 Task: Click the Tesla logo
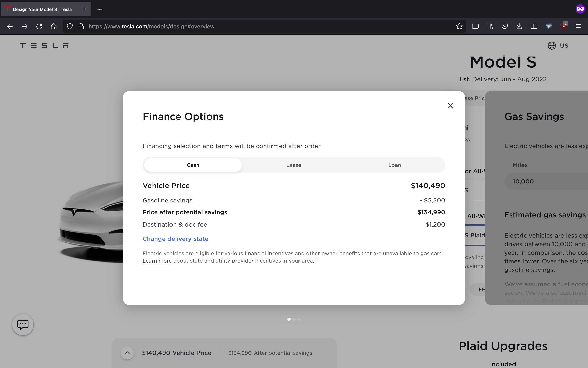click(44, 46)
